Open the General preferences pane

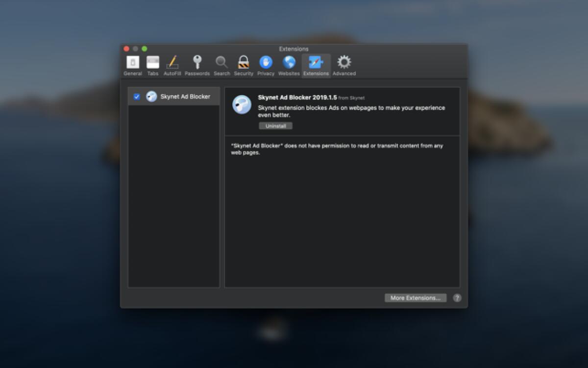[132, 64]
